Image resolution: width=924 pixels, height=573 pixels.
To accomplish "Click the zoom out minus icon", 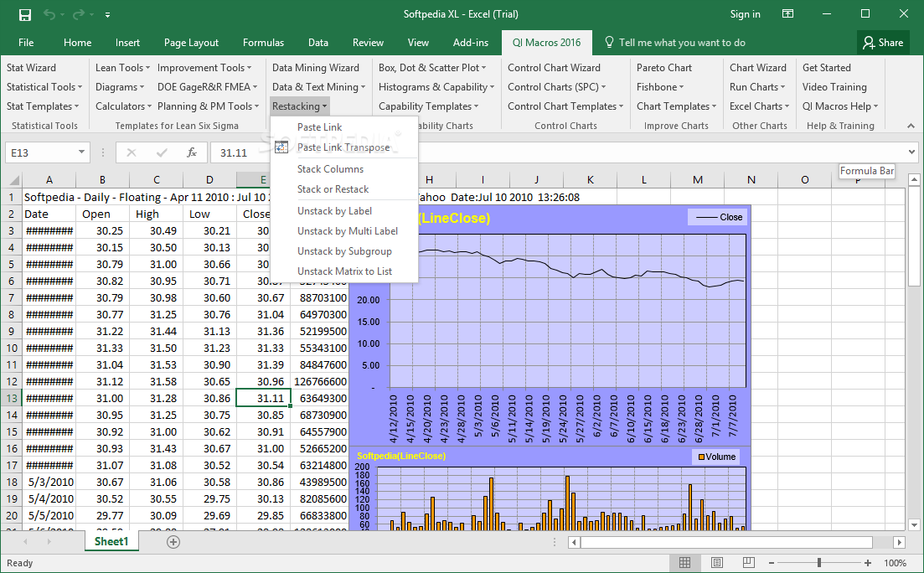I will pyautogui.click(x=771, y=563).
